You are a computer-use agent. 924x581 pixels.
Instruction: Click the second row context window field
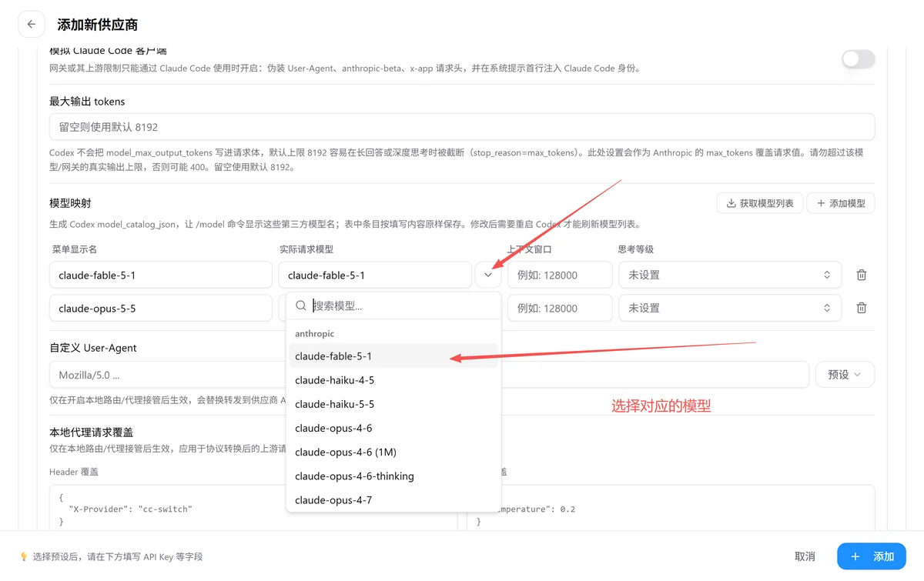pos(560,308)
